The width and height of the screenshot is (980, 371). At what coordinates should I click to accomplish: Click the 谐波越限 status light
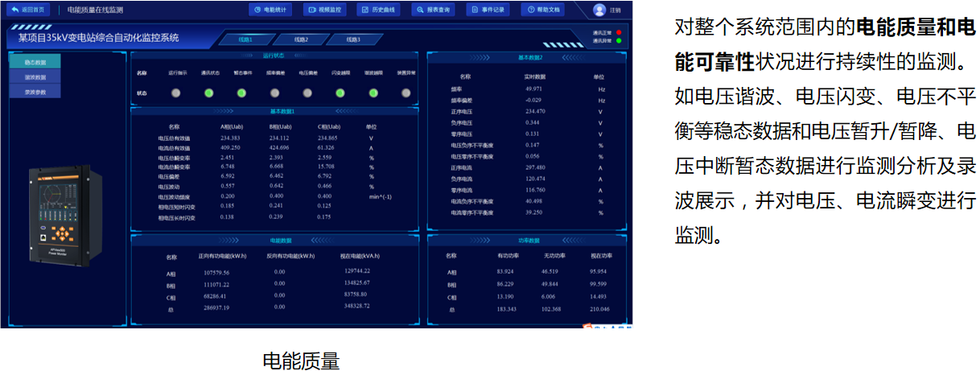(373, 93)
